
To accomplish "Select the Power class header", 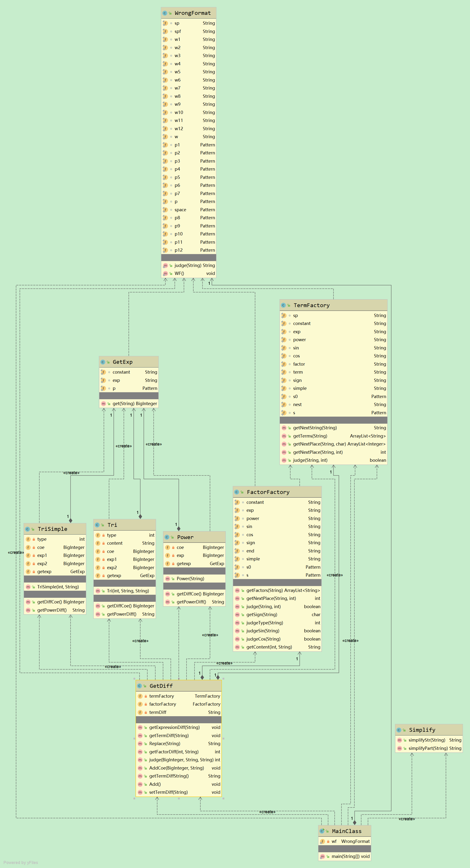I will pyautogui.click(x=185, y=537).
